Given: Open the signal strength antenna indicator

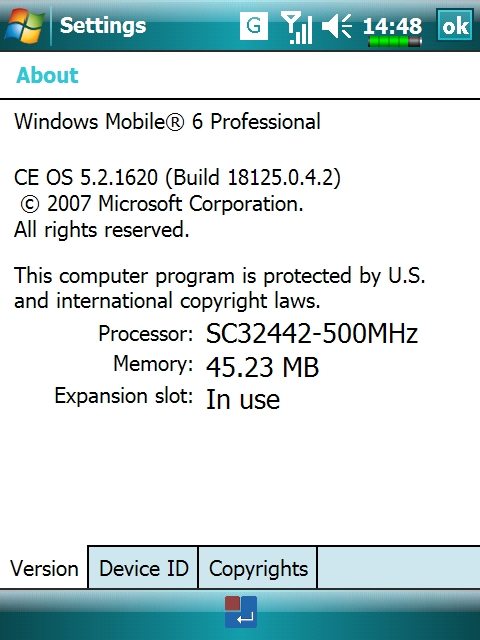Looking at the screenshot, I should pos(297,27).
